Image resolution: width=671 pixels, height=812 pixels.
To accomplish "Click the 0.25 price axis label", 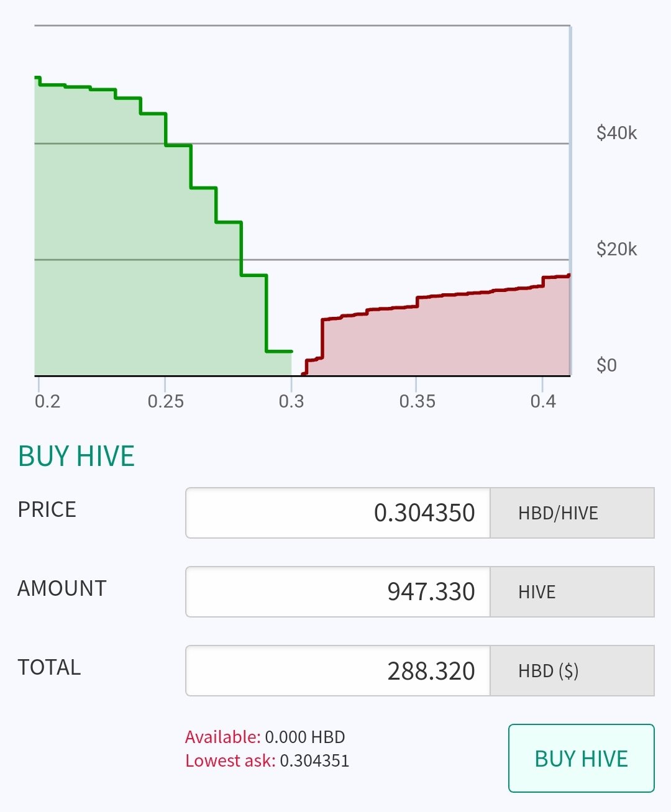I will 166,401.
